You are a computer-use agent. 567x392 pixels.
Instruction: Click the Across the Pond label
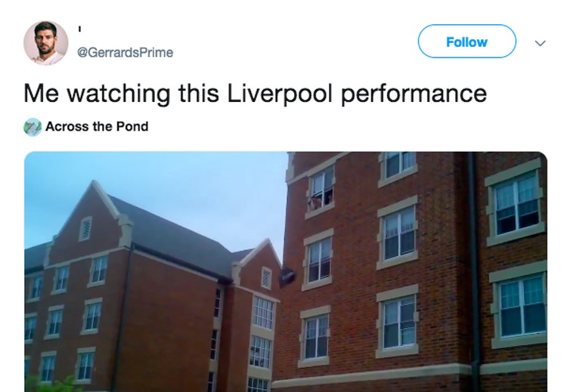[x=97, y=127]
